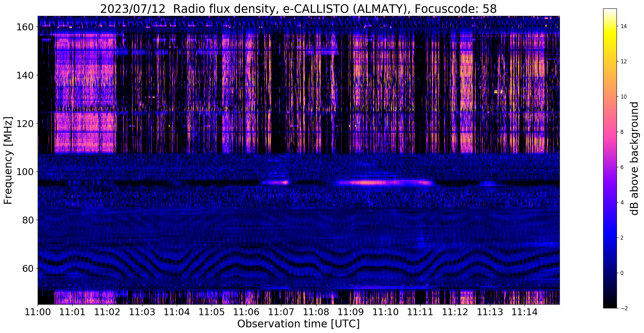Click the 'Frequency [MHz]' y-axis label
The height and width of the screenshot is (333, 644).
click(x=8, y=160)
